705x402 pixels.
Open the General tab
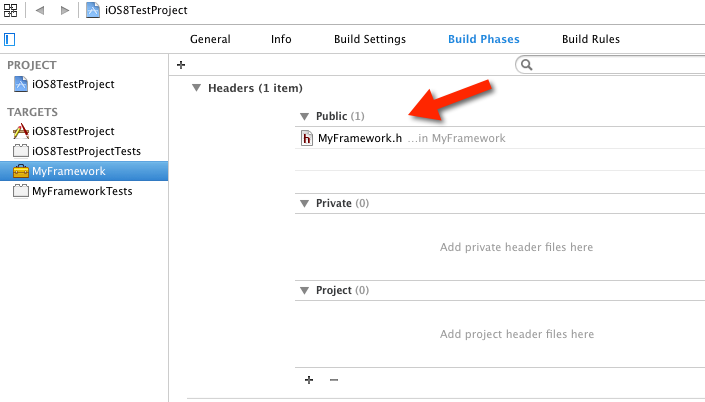pos(210,40)
